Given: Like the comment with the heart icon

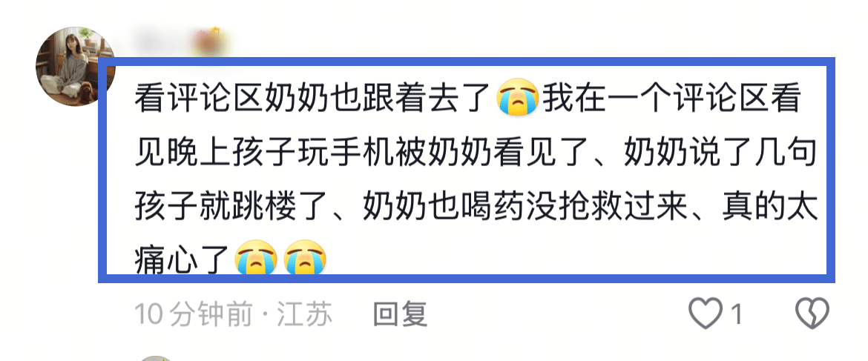Looking at the screenshot, I should 706,314.
